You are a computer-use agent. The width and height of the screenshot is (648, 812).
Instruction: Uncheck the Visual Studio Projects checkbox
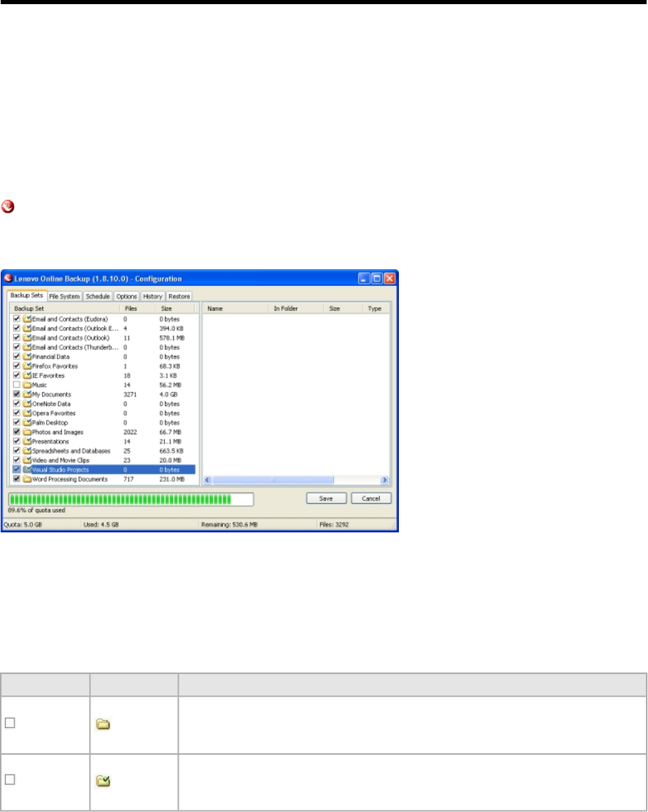click(x=17, y=470)
